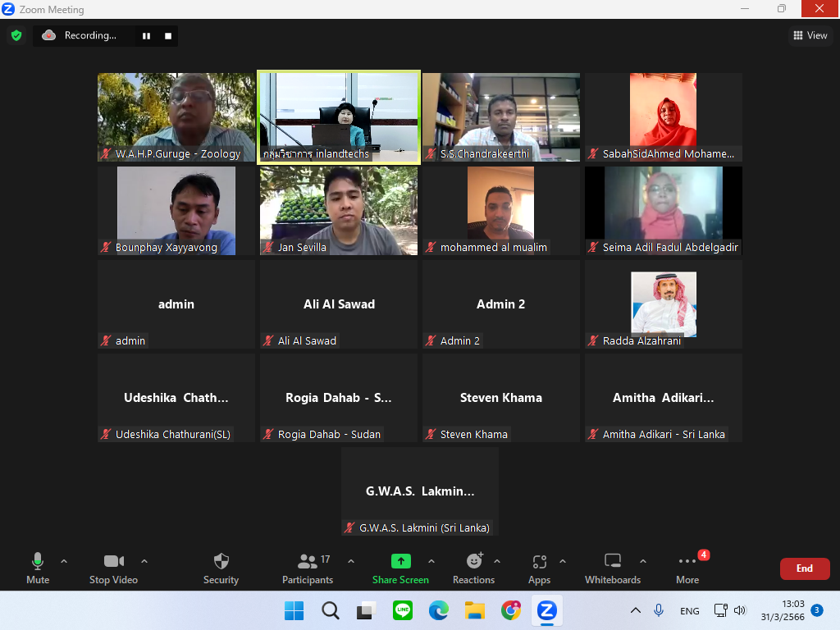
Task: Click muted mic icon beside Seima Adil
Action: click(x=593, y=247)
